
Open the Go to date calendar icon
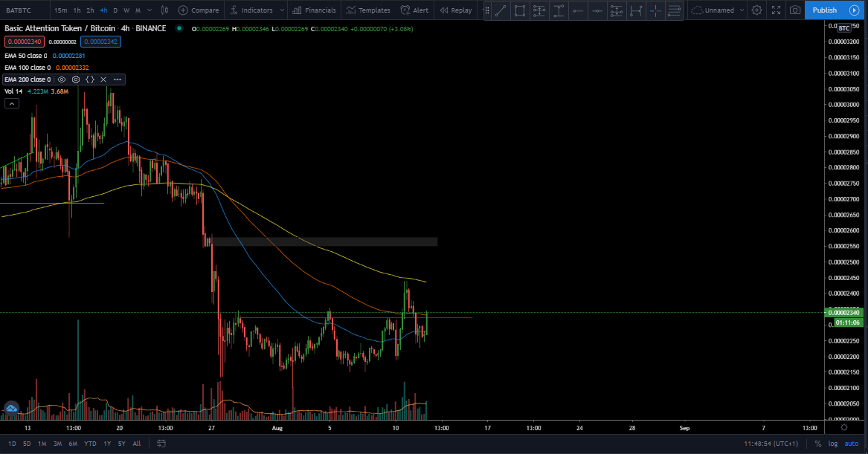(x=161, y=444)
